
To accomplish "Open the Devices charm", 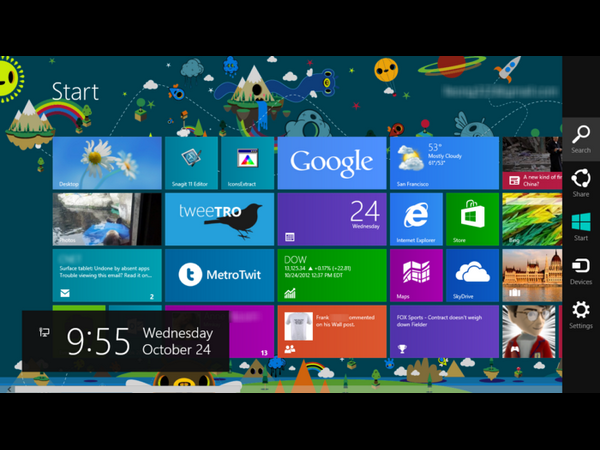I will click(581, 271).
